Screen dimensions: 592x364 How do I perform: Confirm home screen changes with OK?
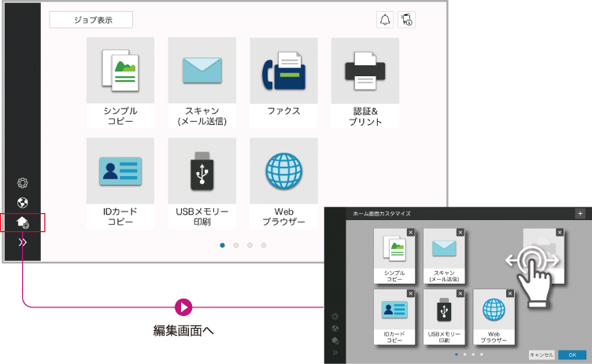click(572, 355)
